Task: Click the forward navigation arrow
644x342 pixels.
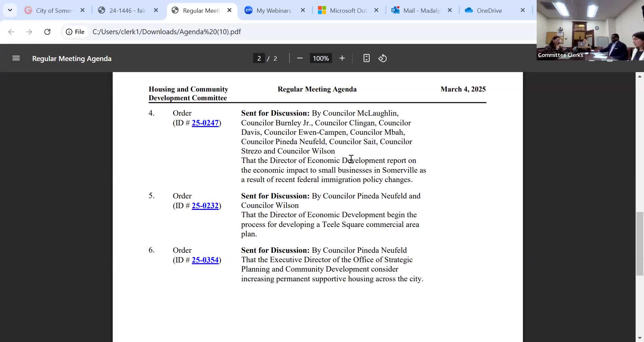Action: point(29,32)
